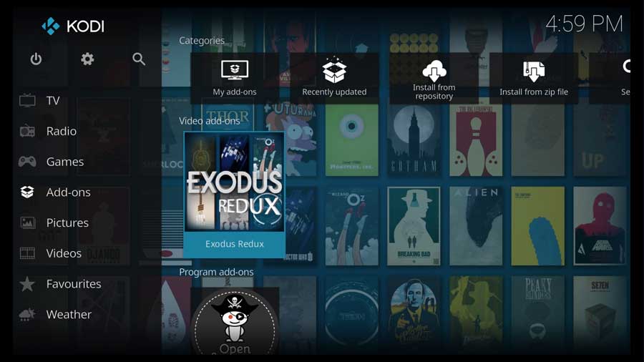Screen dimensions: 644x362
Task: Click the Favourites star icon
Action: coord(27,284)
